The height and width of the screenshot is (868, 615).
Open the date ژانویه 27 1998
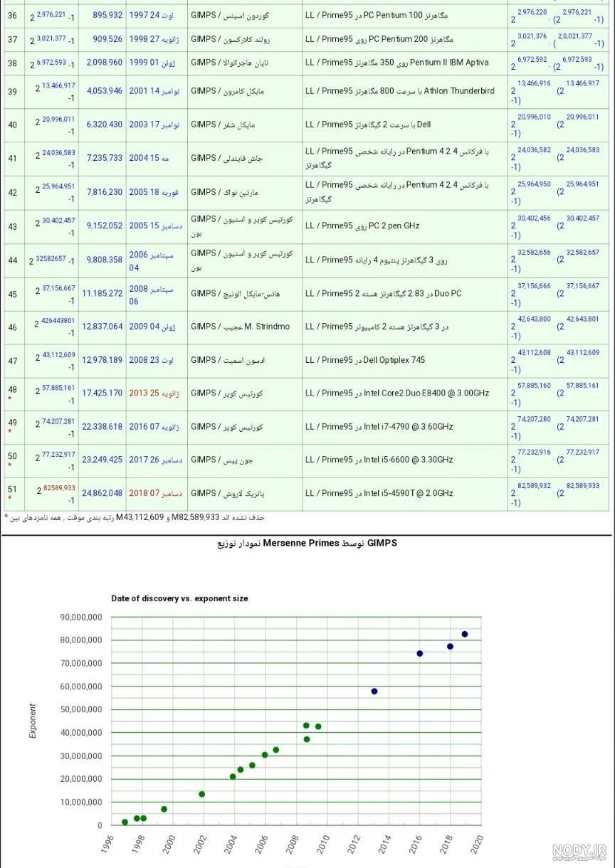[154, 39]
